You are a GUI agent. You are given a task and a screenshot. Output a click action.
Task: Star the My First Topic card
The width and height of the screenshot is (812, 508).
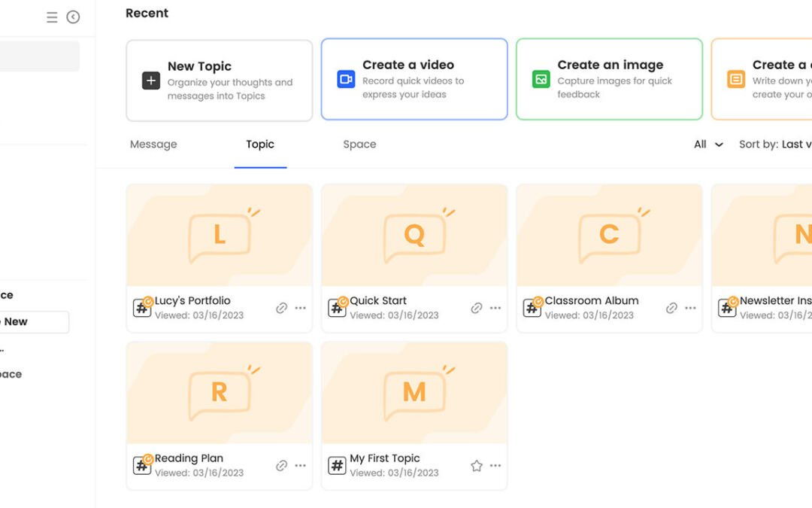pos(476,466)
